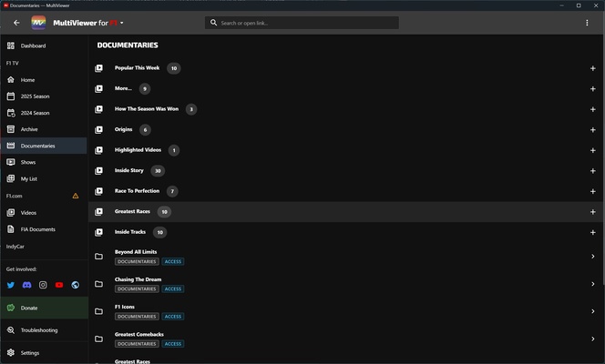
Task: Click the Chasing The Dream title
Action: 138,279
